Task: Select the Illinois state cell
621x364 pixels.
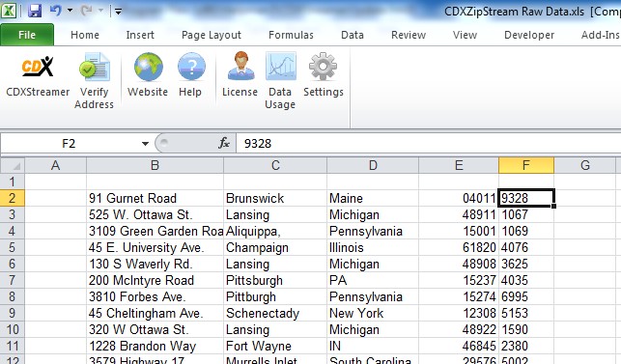Action: 373,247
